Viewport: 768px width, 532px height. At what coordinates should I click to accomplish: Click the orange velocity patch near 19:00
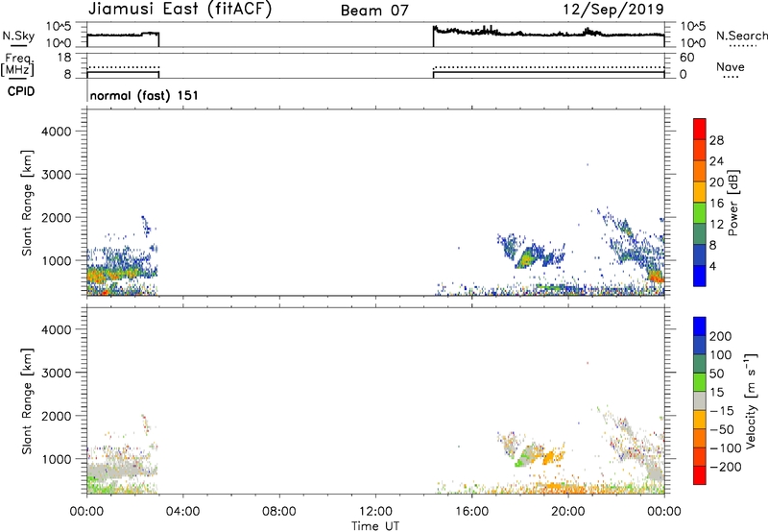[549, 457]
